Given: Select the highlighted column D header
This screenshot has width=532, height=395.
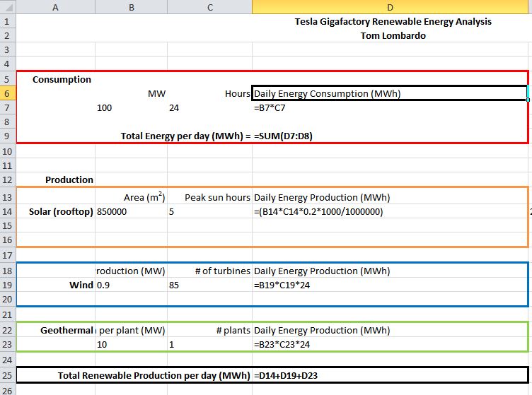Looking at the screenshot, I should [390, 7].
